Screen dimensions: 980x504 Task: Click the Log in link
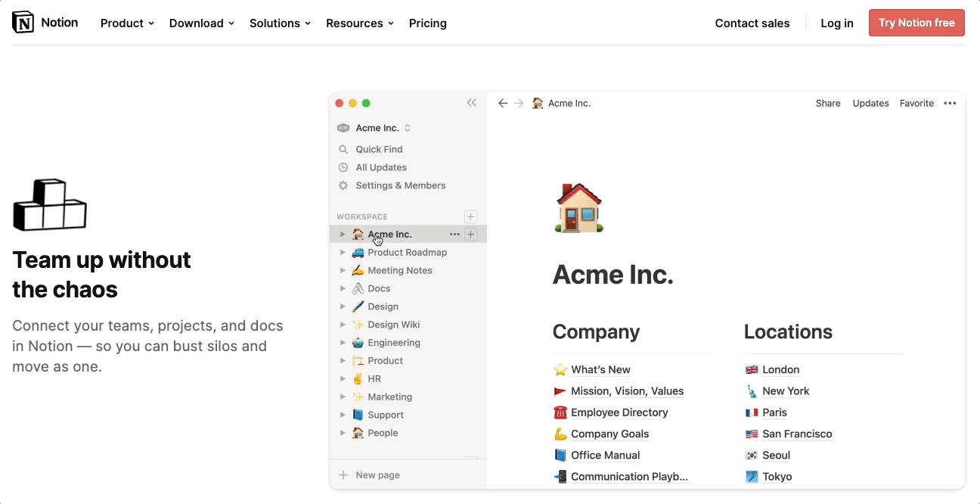coord(837,23)
